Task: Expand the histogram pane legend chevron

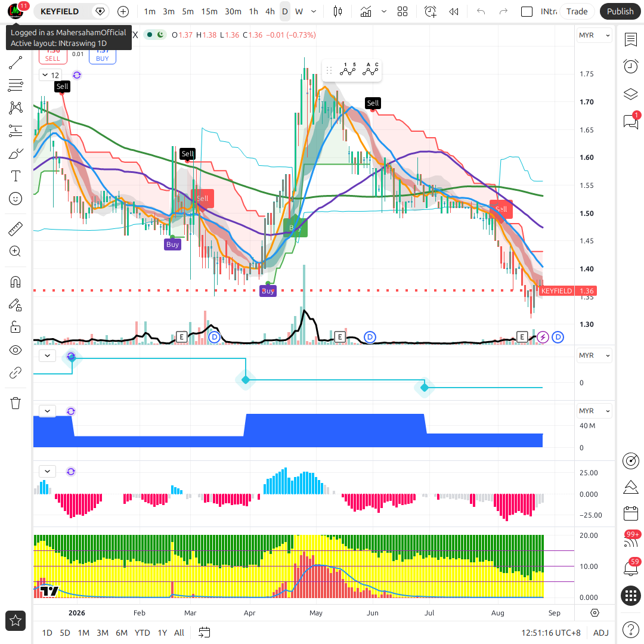Action: coord(47,471)
